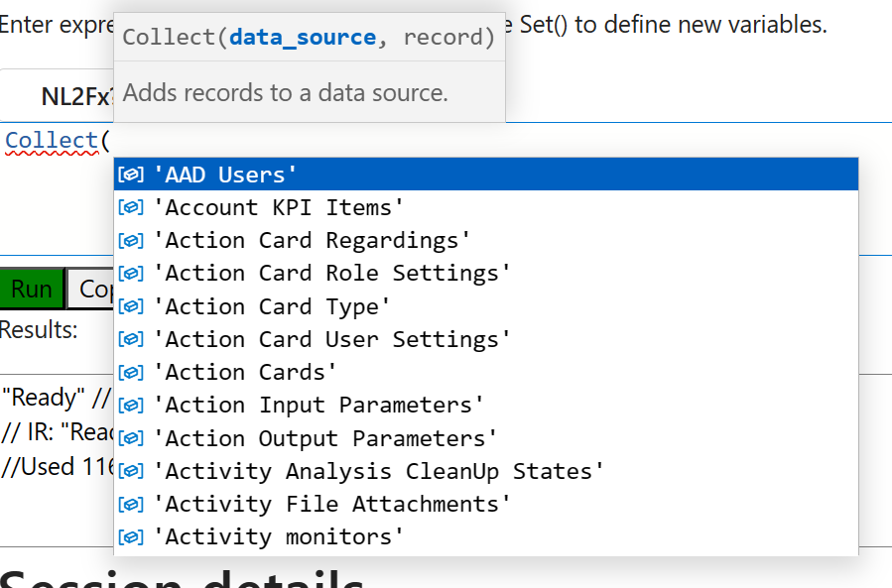892x588 pixels.
Task: Click the icon next to 'Action Output Parameters'
Action: (x=130, y=437)
